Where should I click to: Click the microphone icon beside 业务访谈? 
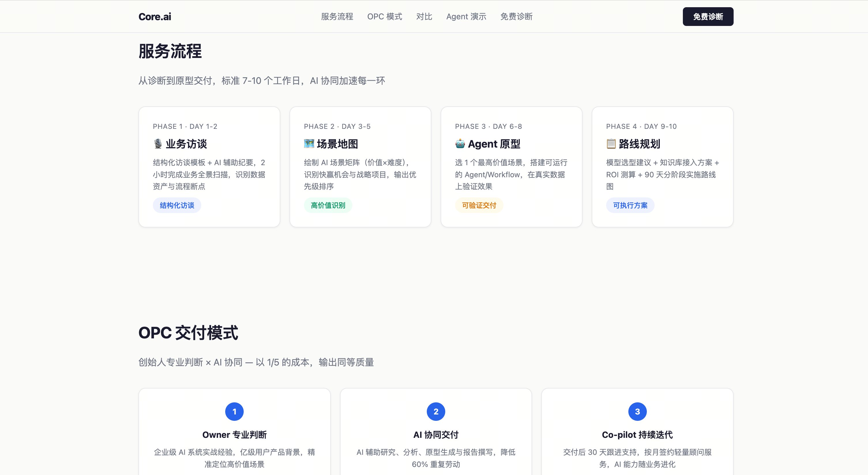tap(158, 144)
